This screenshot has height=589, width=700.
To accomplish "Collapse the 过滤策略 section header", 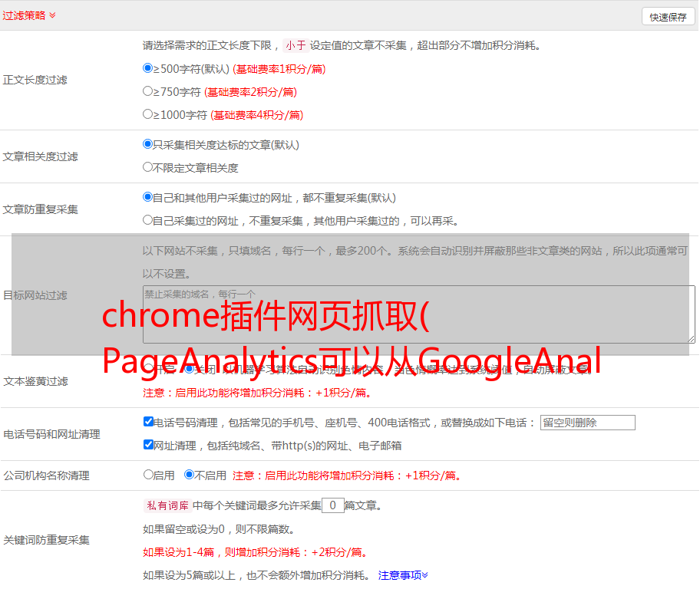I will (29, 15).
